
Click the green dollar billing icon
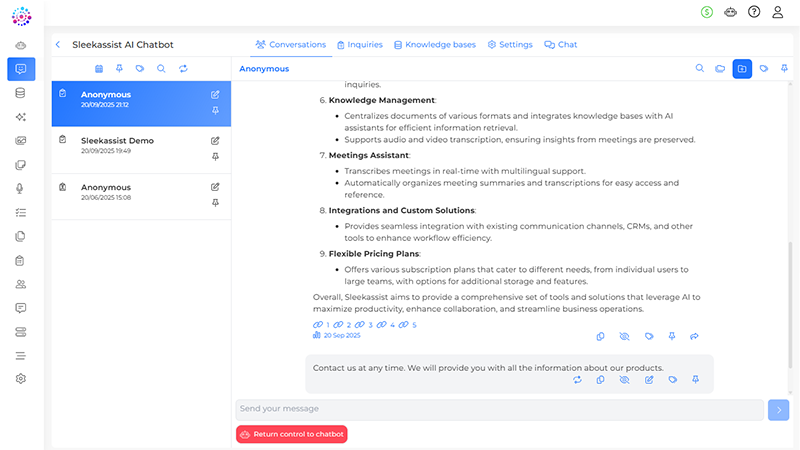[x=708, y=12]
